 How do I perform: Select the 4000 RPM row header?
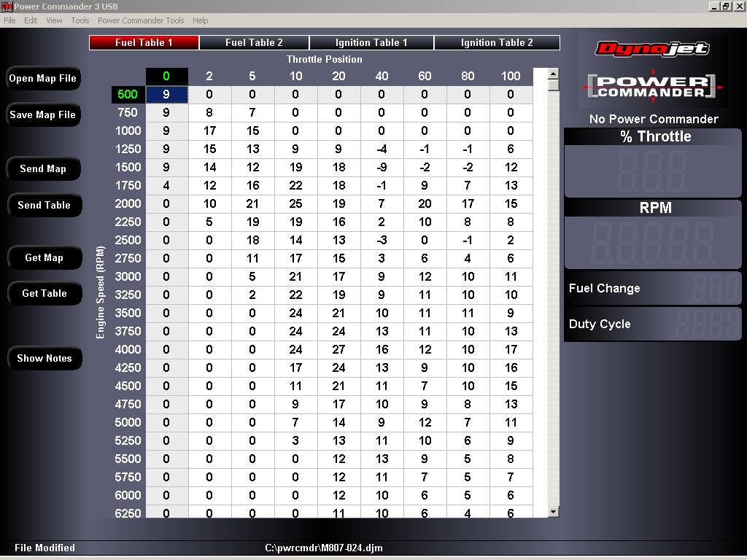[128, 350]
